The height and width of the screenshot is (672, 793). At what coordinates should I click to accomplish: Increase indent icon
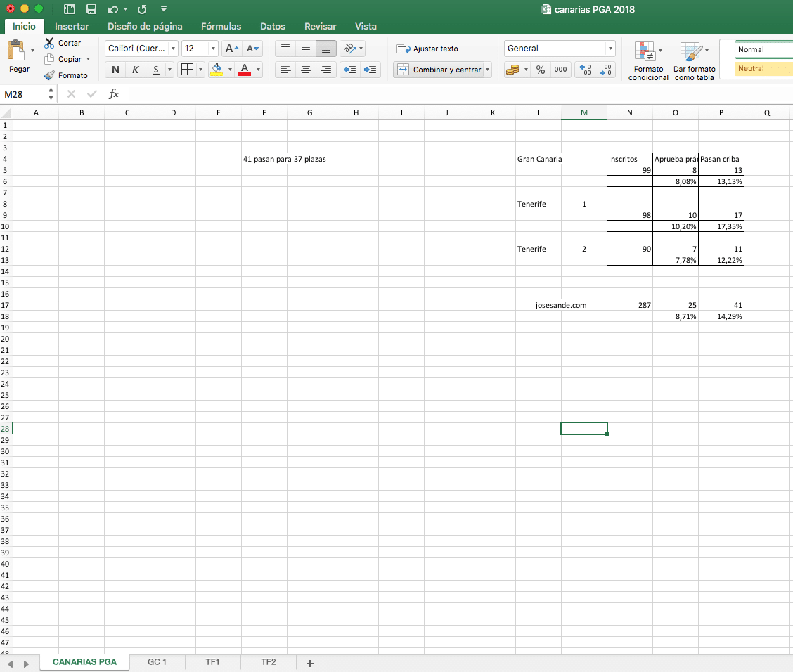(x=370, y=70)
